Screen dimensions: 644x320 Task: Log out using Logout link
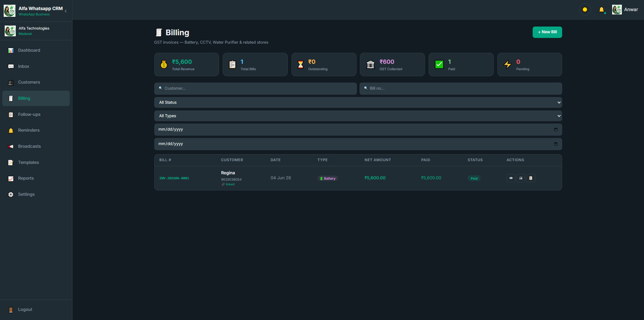point(36,310)
